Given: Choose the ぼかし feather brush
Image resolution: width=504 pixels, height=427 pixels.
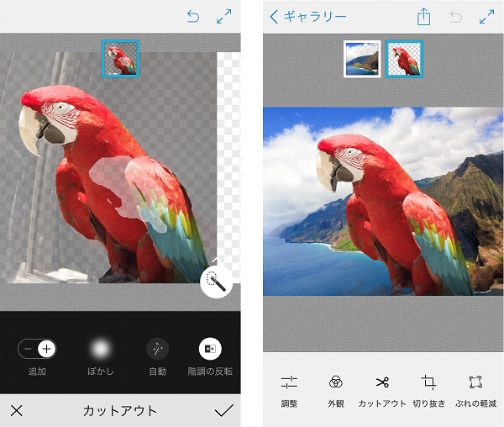Looking at the screenshot, I should tap(100, 349).
